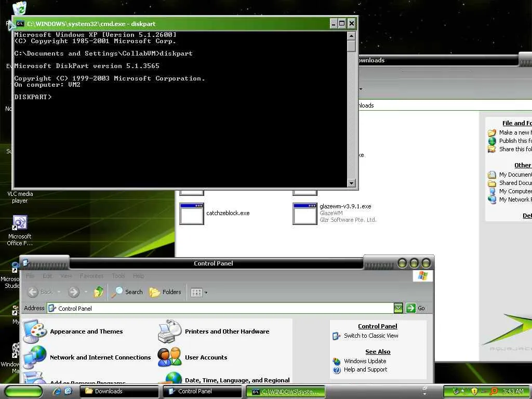The height and width of the screenshot is (399, 532).
Task: Click the Switch to Classic View icon
Action: (x=337, y=336)
